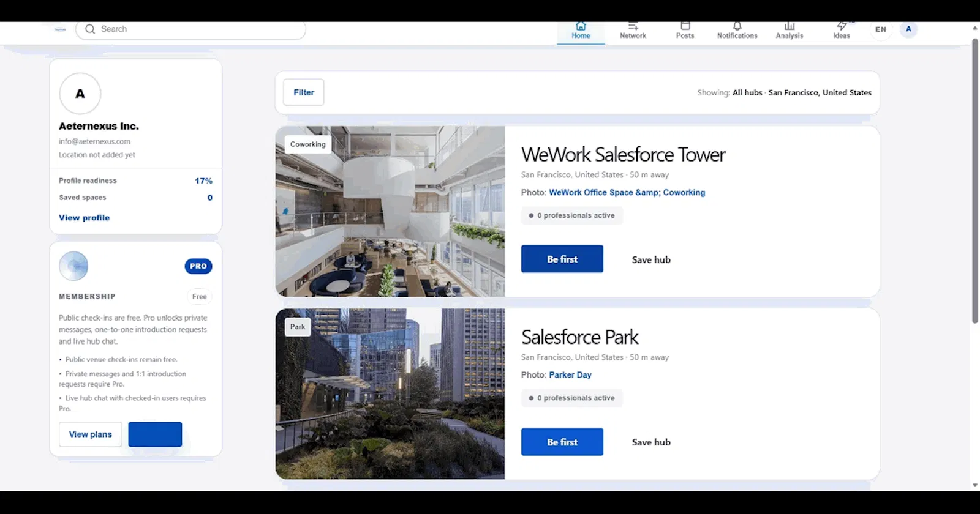This screenshot has width=980, height=514.
Task: Click the PRO badge
Action: (198, 266)
